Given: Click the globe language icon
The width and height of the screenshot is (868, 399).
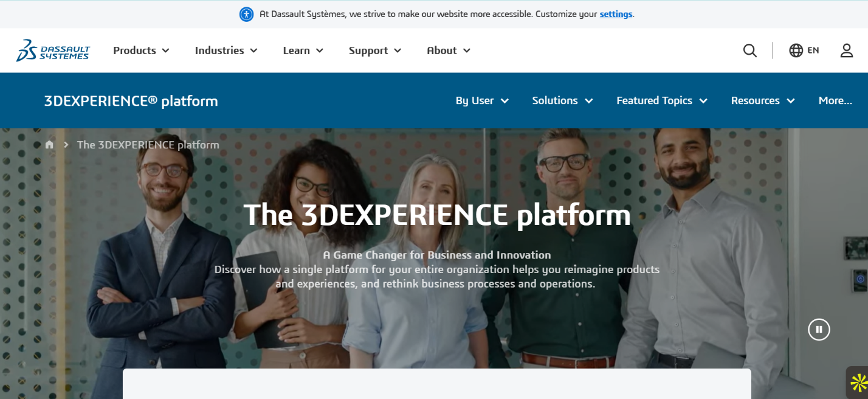Looking at the screenshot, I should pyautogui.click(x=796, y=50).
